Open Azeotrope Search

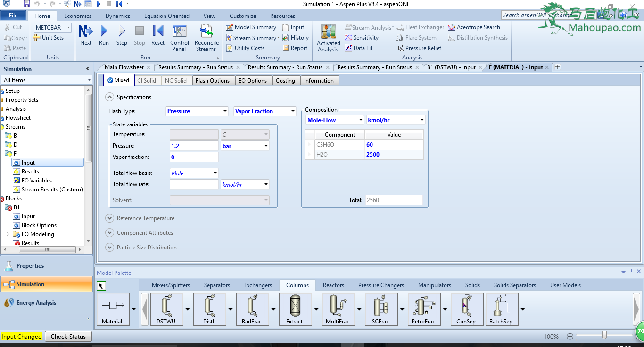474,27
